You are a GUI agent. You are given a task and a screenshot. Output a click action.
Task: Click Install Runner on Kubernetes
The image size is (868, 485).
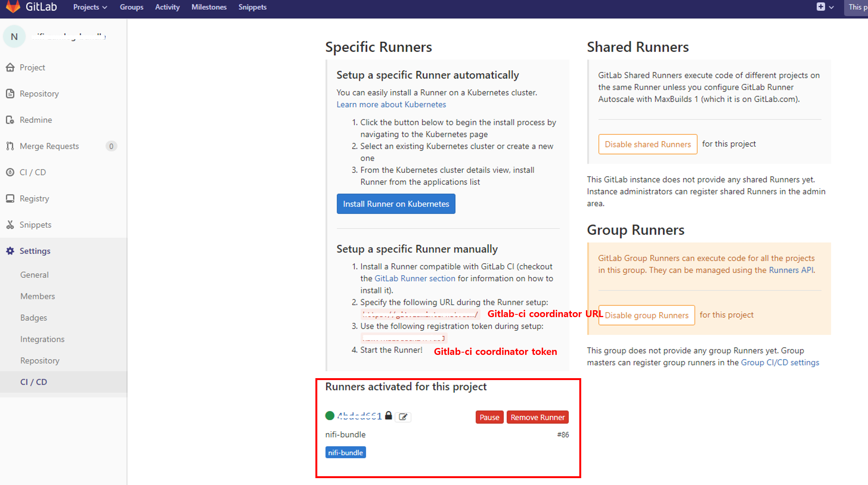tap(395, 204)
